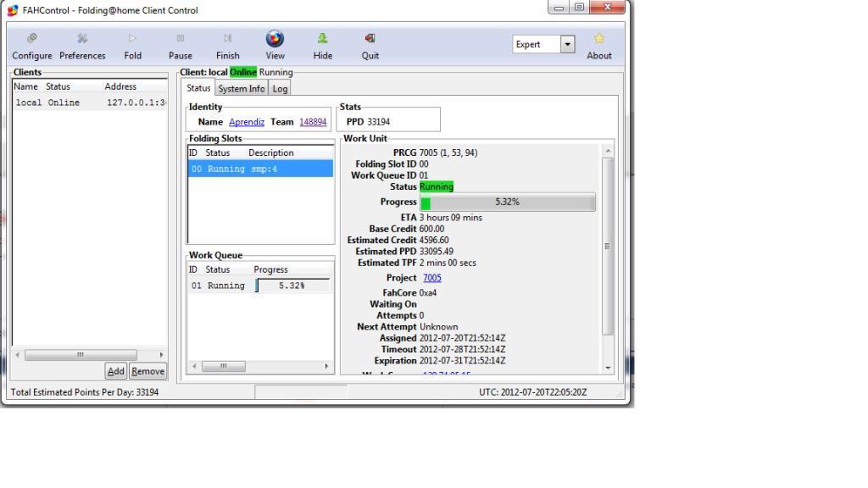This screenshot has height=488, width=868.
Task: Click the Expiration value 2012-07-31T21:52:14Z
Action: 462,361
